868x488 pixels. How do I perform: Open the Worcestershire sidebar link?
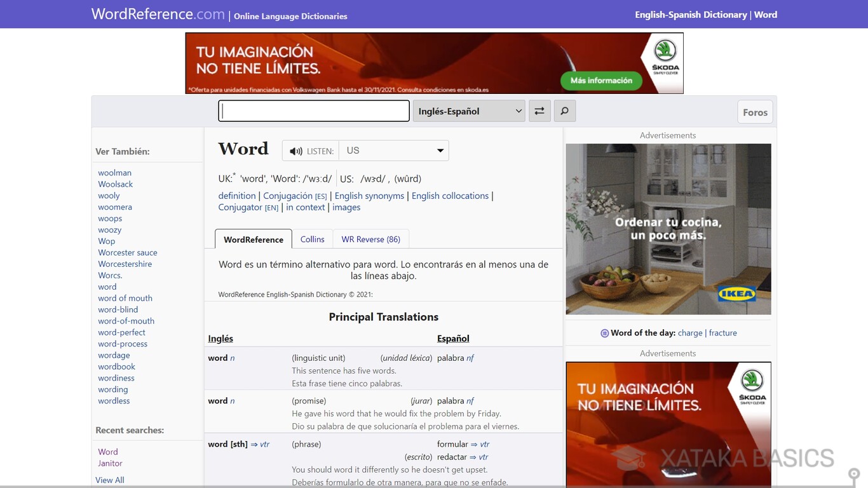(x=125, y=264)
